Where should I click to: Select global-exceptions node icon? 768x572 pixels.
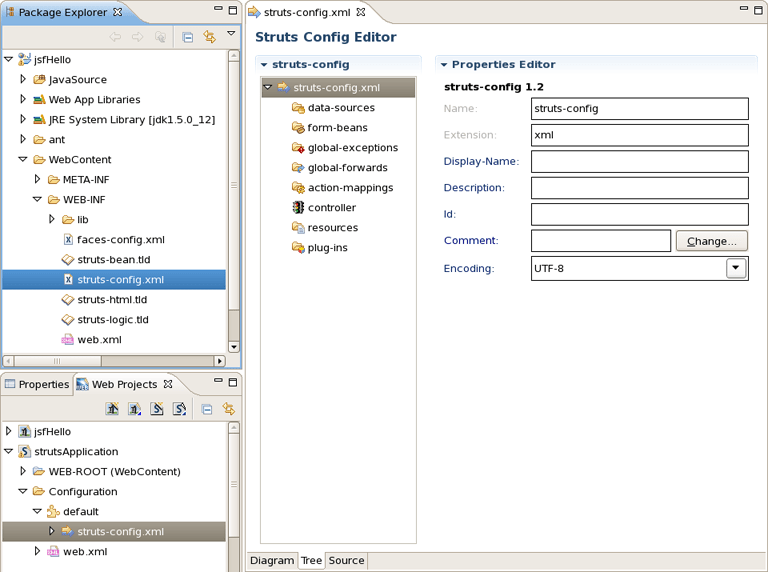click(x=298, y=148)
